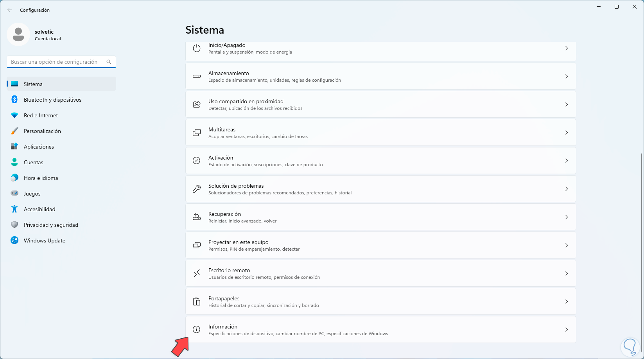Open the Activación settings entry
Viewport: 644px width, 359px height.
coord(380,161)
